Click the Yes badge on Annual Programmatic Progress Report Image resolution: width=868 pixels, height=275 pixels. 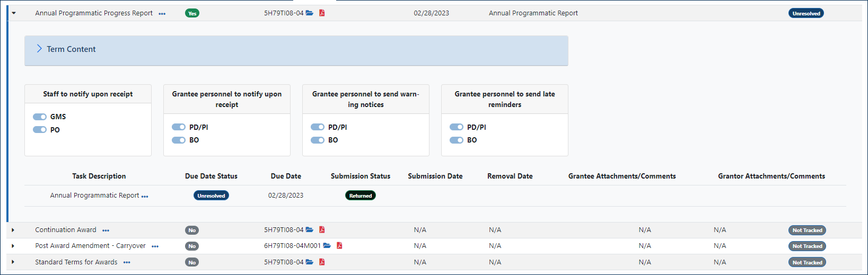coord(192,13)
